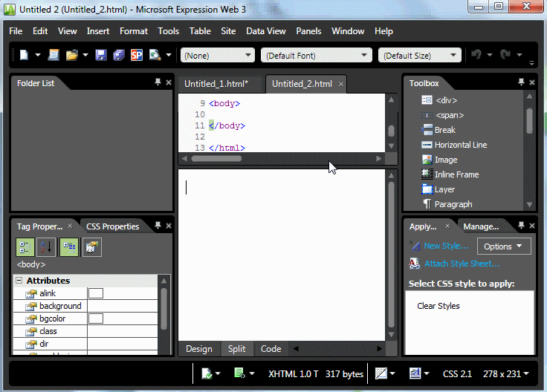The height and width of the screenshot is (392, 547).
Task: Toggle categorized view in Tag Properties
Action: coord(25,247)
